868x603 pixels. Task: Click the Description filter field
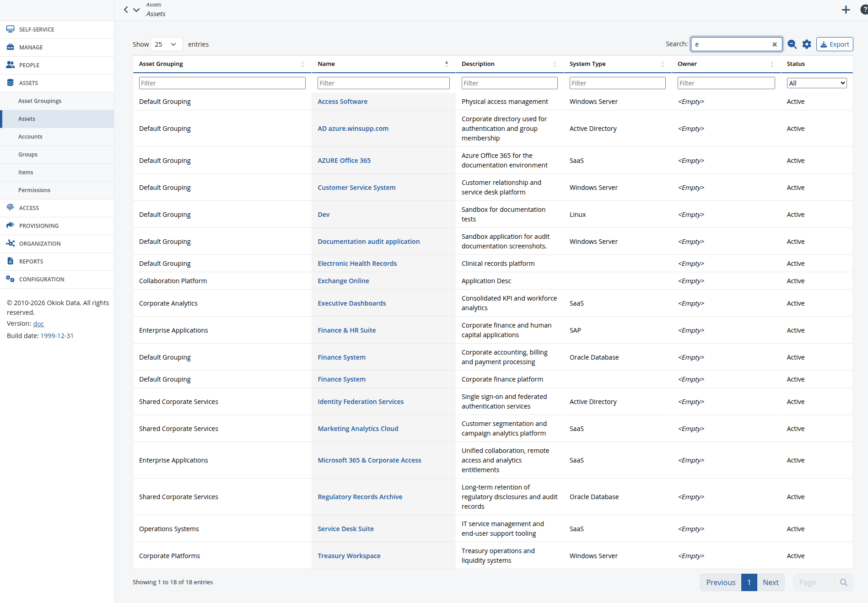coord(509,83)
